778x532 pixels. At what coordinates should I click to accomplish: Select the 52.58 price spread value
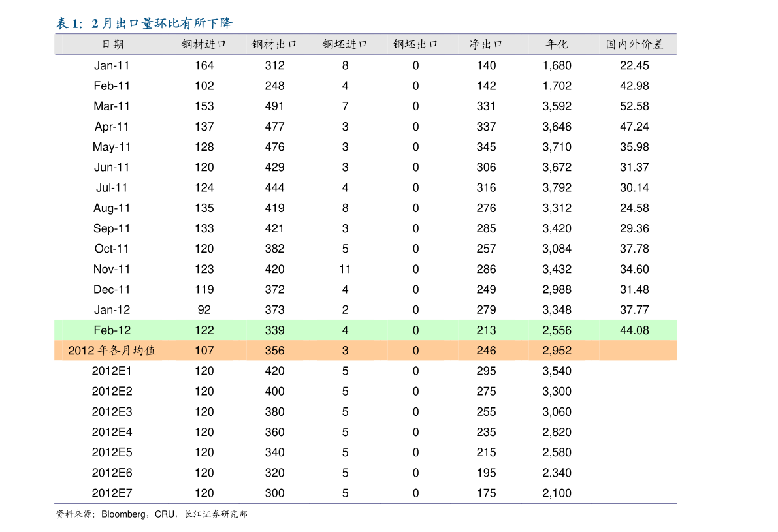click(x=634, y=106)
